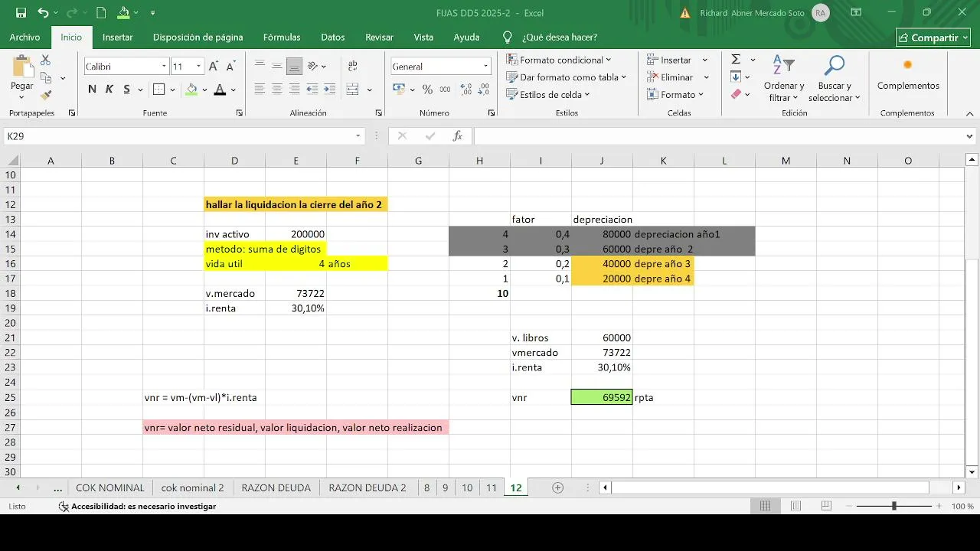Viewport: 980px width, 551px height.
Task: Click the Cut scissors icon
Action: pos(45,60)
